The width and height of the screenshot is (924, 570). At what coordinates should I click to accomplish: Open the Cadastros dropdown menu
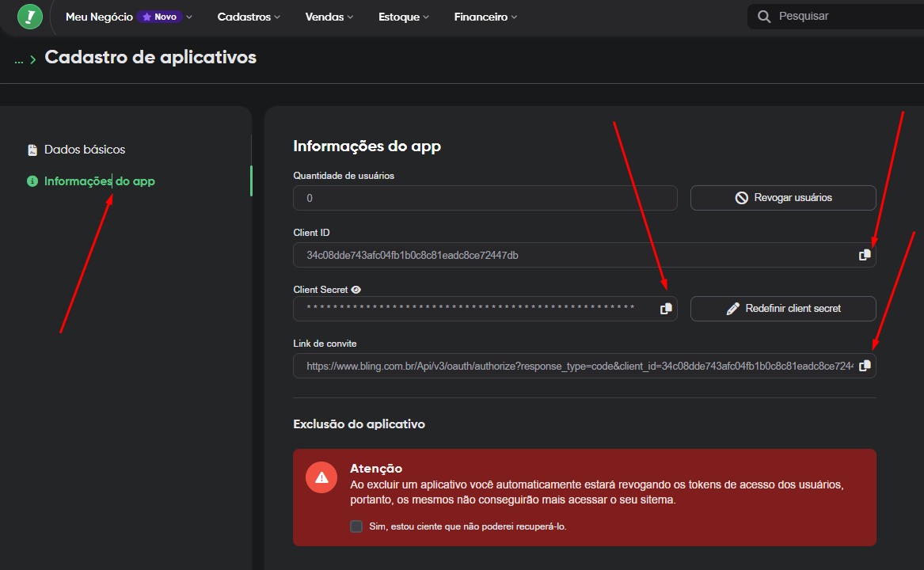click(x=249, y=17)
